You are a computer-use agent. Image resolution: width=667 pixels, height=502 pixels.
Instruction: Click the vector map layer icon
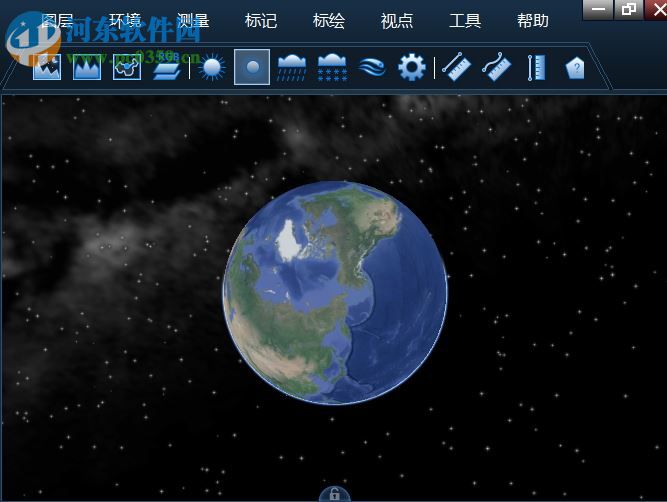pos(127,67)
